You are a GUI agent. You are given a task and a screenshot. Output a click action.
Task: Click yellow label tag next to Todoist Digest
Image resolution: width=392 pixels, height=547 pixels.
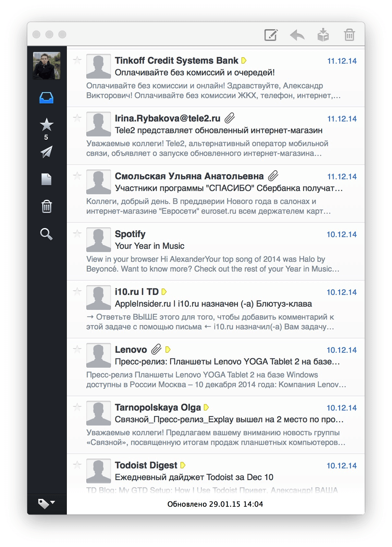tap(183, 465)
